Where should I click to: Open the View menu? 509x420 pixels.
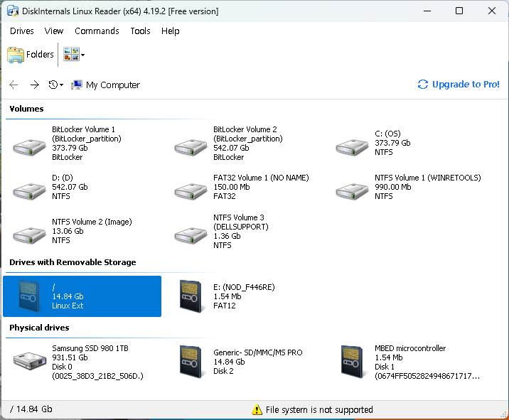click(54, 31)
